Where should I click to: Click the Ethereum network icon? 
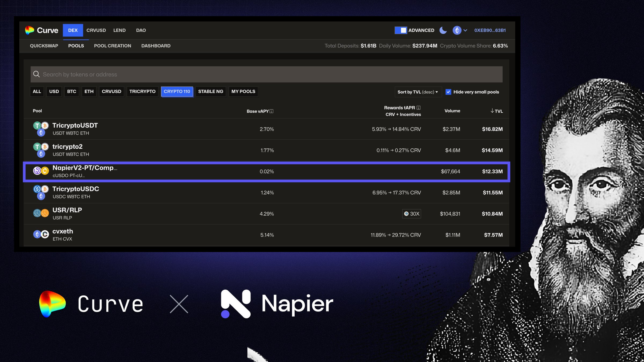tap(457, 30)
